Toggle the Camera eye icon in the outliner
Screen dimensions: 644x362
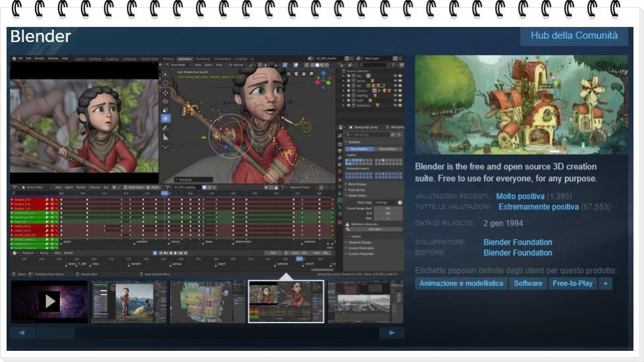pyautogui.click(x=396, y=90)
